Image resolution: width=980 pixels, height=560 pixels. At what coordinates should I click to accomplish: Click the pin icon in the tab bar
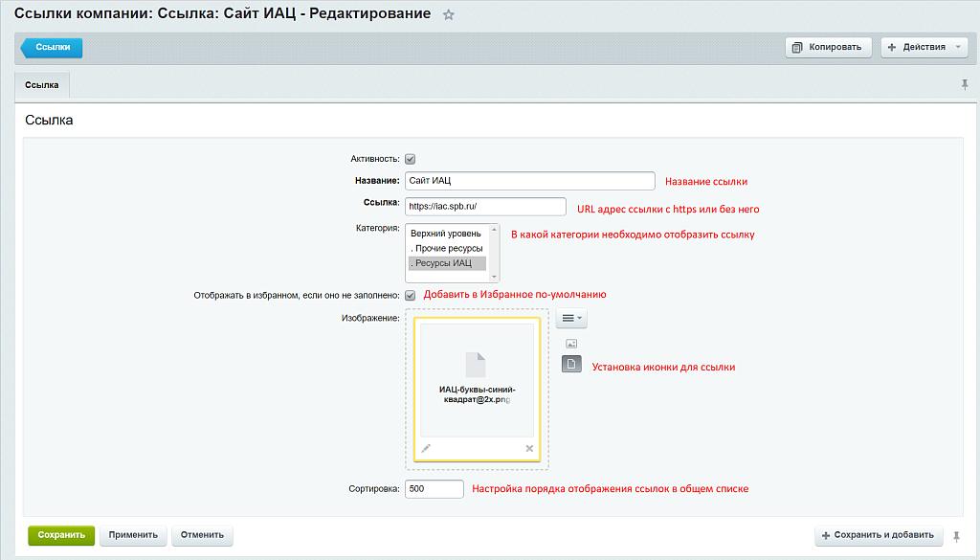tap(965, 85)
